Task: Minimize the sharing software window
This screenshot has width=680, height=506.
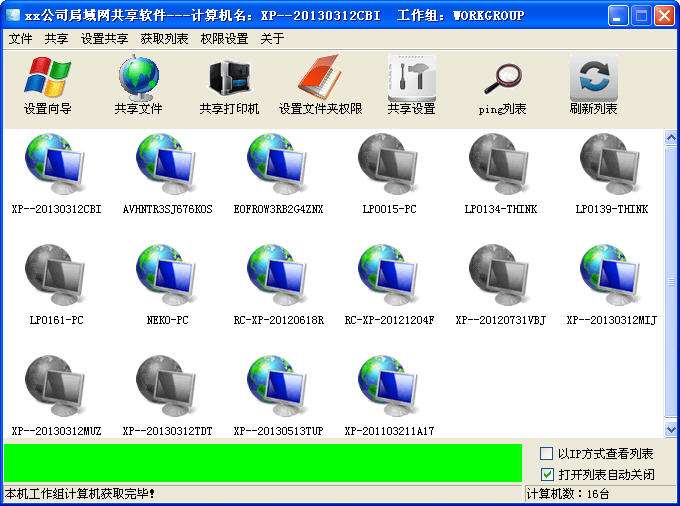Action: [618, 16]
